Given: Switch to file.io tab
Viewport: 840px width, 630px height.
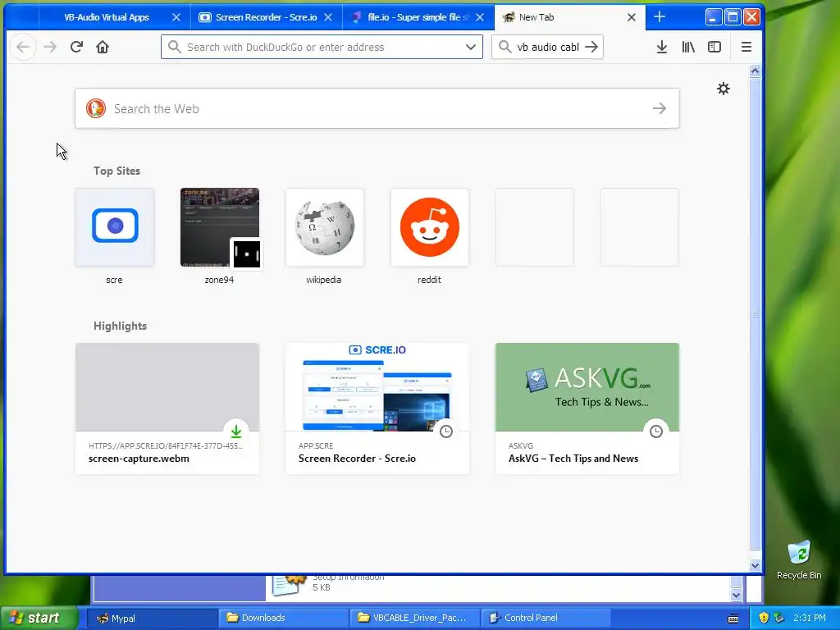Looking at the screenshot, I should [418, 17].
